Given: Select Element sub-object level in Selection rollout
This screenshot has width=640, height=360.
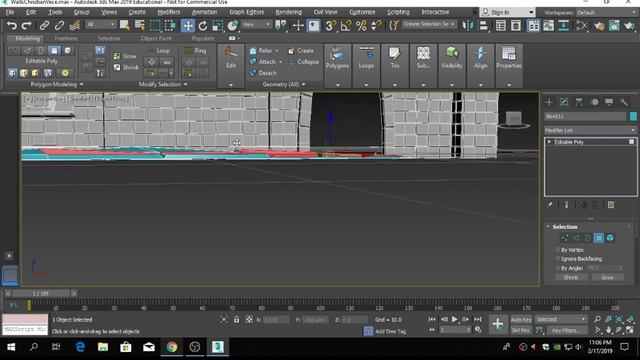Looking at the screenshot, I should (610, 238).
